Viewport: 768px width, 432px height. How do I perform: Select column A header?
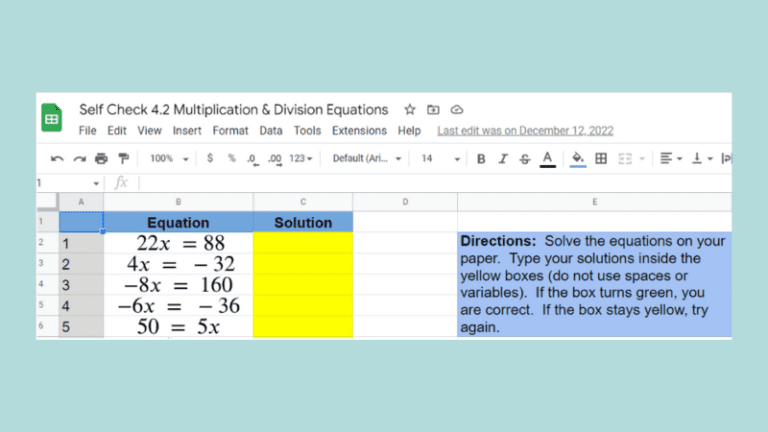coord(81,202)
